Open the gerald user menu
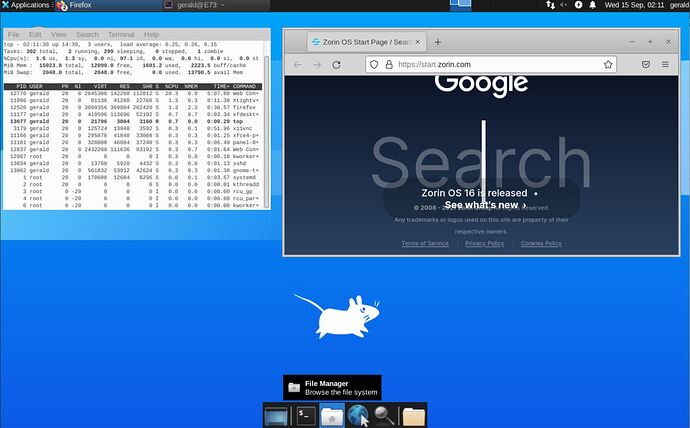This screenshot has height=428, width=690. [x=679, y=5]
